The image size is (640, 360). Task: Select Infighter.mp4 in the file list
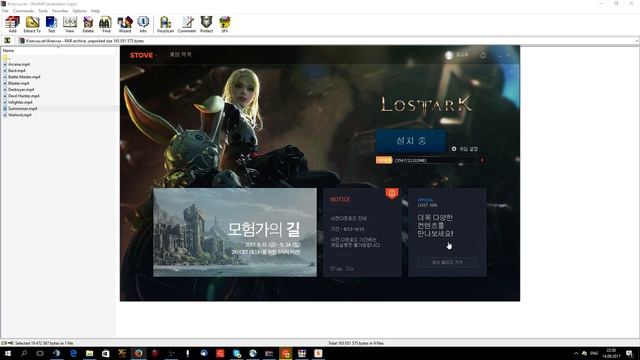point(20,102)
